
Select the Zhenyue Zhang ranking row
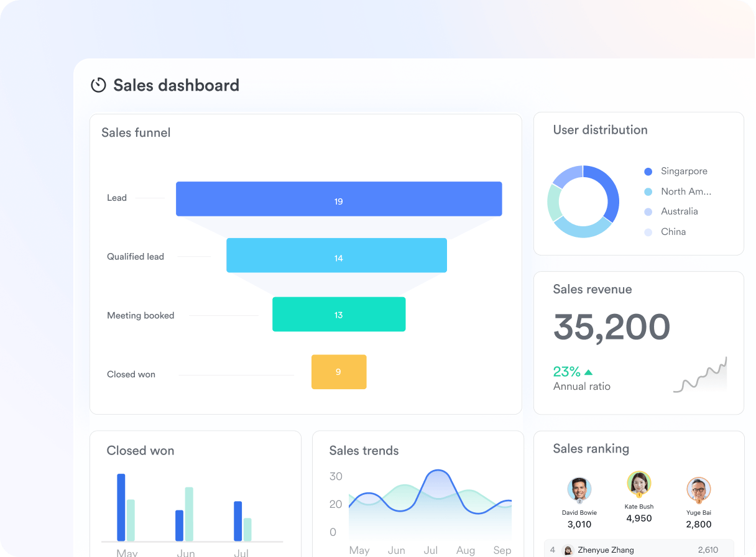(638, 549)
